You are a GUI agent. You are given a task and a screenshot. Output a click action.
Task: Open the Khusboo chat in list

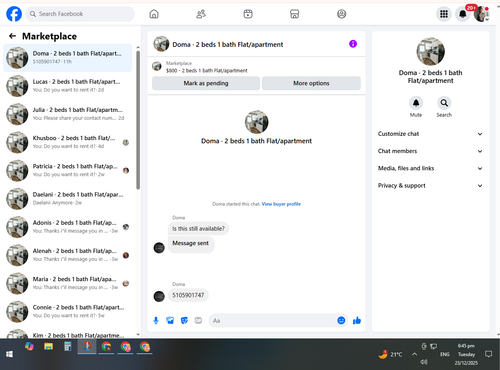point(68,142)
